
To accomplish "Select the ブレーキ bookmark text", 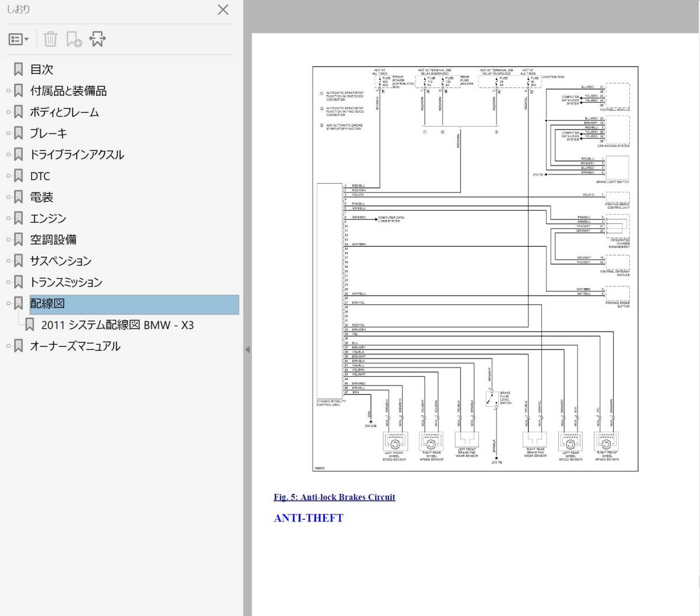I will tap(48, 134).
